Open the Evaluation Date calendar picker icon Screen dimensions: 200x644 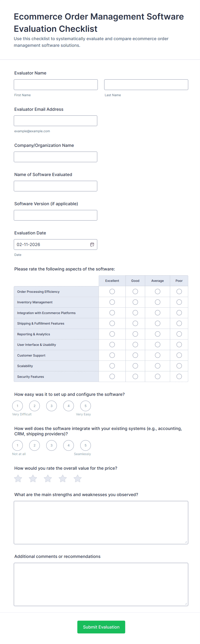(x=92, y=245)
